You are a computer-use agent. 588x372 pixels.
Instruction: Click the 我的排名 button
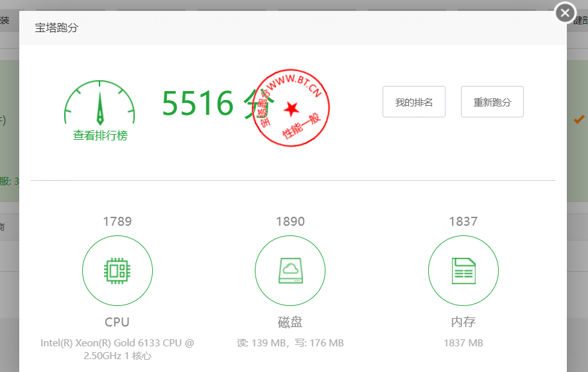point(413,101)
